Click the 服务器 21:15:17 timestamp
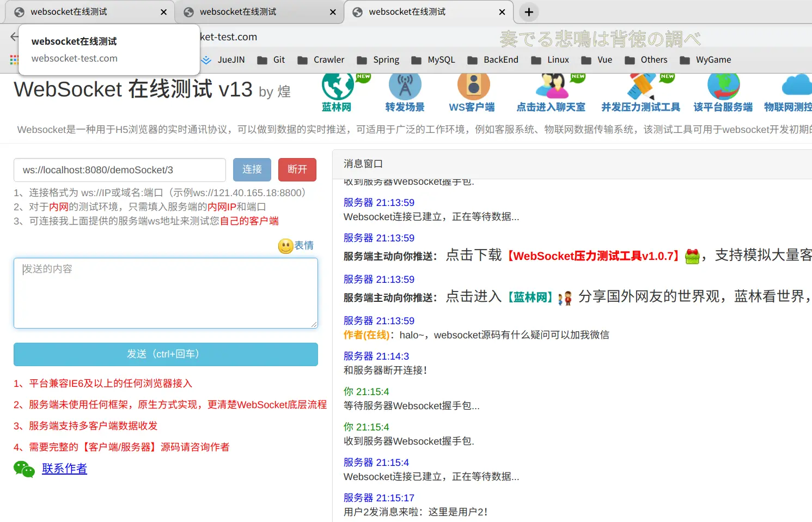Viewport: 812px width, 522px height. (379, 498)
